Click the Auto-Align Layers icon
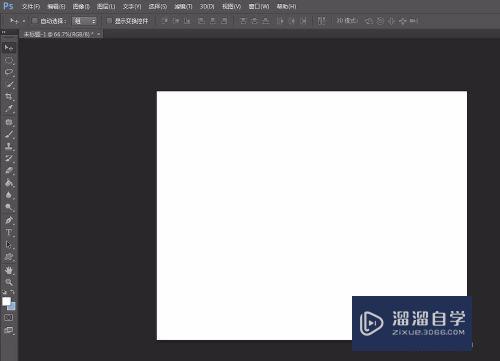This screenshot has width=500, height=361. point(321,21)
